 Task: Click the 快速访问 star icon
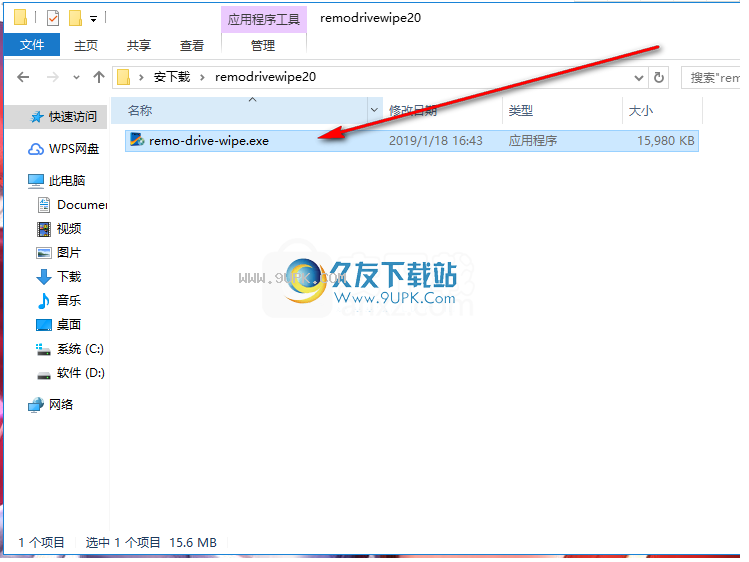click(36, 117)
